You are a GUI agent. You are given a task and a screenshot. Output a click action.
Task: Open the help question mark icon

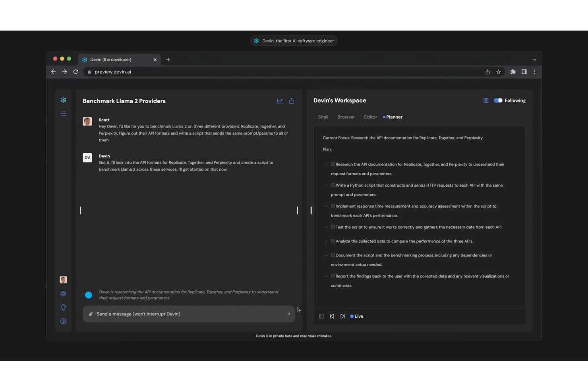click(x=63, y=321)
